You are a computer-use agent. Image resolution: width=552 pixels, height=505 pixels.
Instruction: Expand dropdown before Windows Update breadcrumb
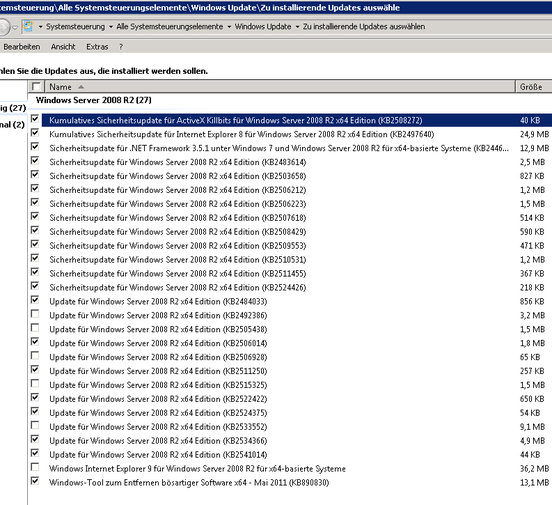pos(229,27)
